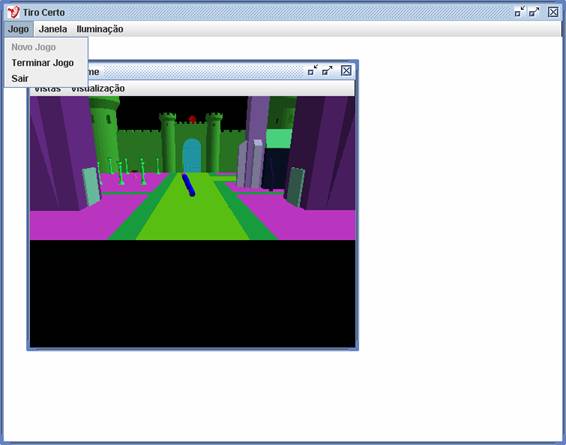
Task: Select the disabled Novo Jogo entry
Action: tap(34, 47)
